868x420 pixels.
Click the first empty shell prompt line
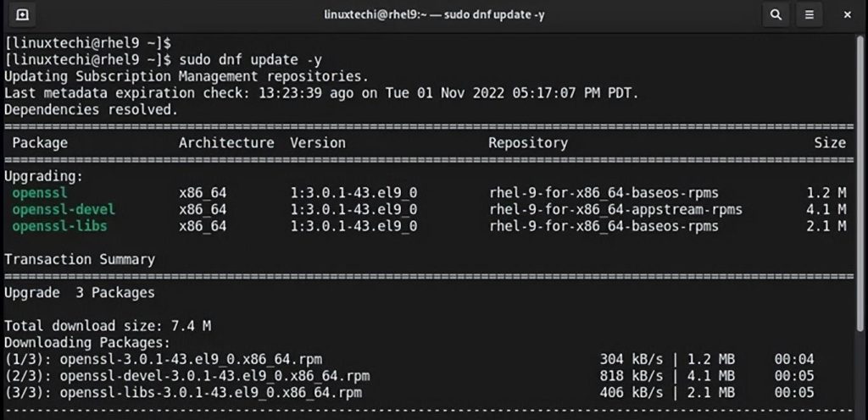pyautogui.click(x=88, y=41)
